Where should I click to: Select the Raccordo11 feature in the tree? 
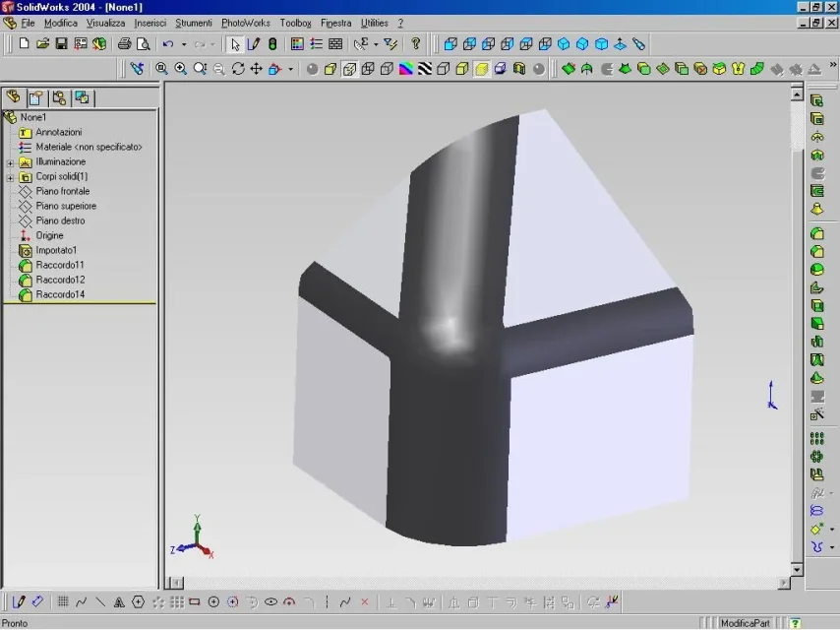(x=60, y=265)
